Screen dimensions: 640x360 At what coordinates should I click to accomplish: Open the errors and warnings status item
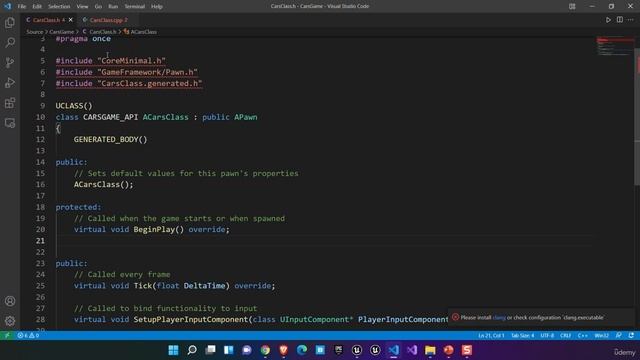(28, 336)
